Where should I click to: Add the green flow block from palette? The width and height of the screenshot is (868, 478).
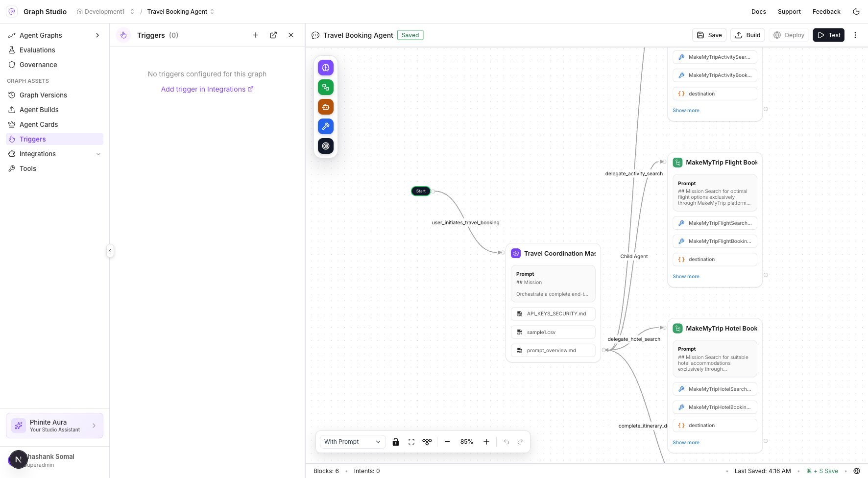(x=326, y=87)
